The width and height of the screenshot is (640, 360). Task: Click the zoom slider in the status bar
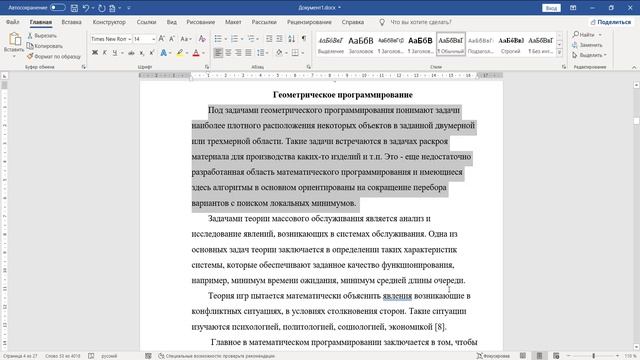click(593, 356)
